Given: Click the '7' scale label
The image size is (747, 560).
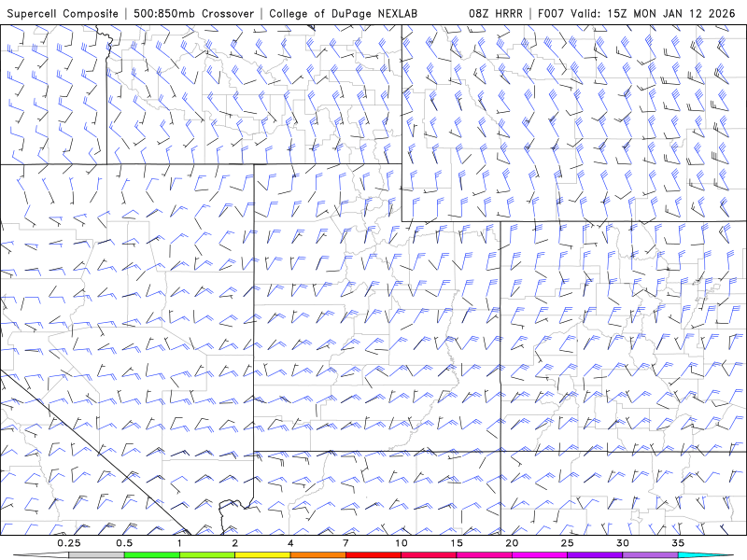Looking at the screenshot, I should click(x=345, y=543).
